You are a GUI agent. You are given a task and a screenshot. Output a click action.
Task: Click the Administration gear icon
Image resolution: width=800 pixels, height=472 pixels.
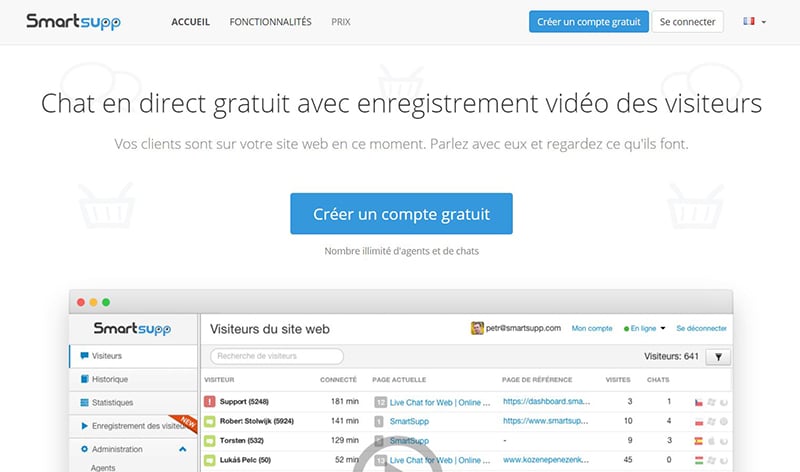click(84, 449)
